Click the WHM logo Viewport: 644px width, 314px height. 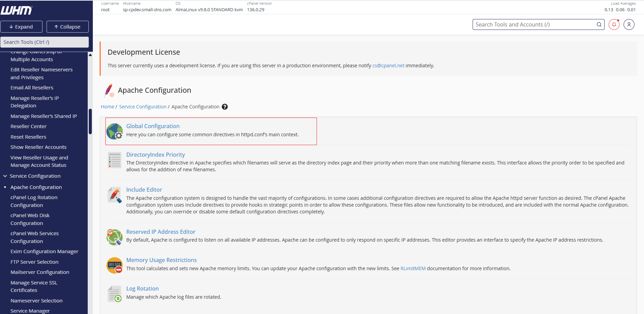tap(16, 10)
